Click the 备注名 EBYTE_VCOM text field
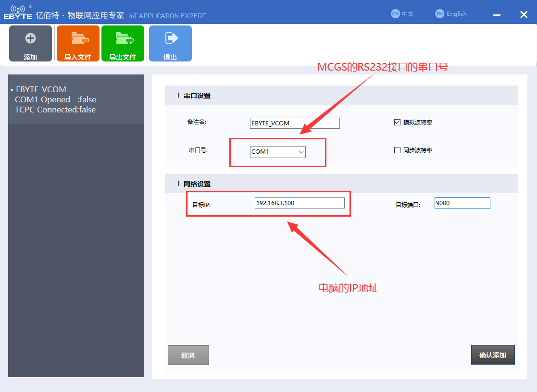Image resolution: width=537 pixels, height=392 pixels. (294, 123)
